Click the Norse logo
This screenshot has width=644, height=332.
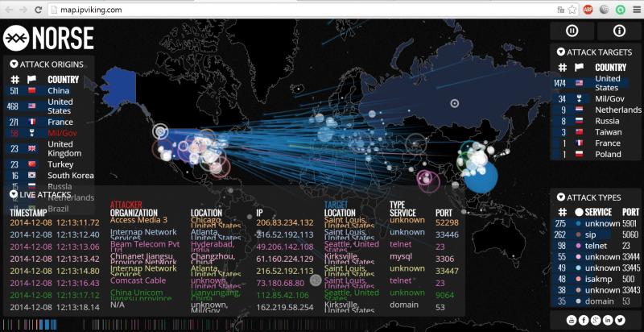48,38
